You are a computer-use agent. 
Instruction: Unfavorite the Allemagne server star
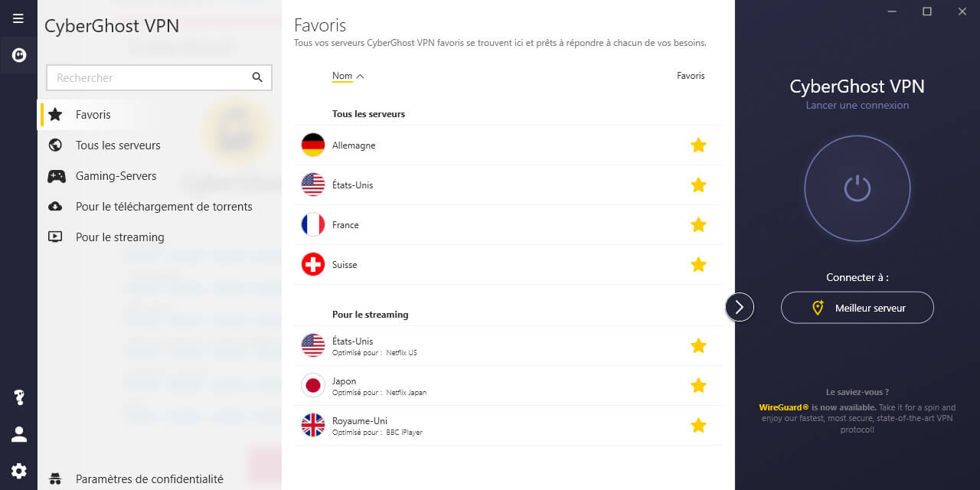(x=698, y=145)
